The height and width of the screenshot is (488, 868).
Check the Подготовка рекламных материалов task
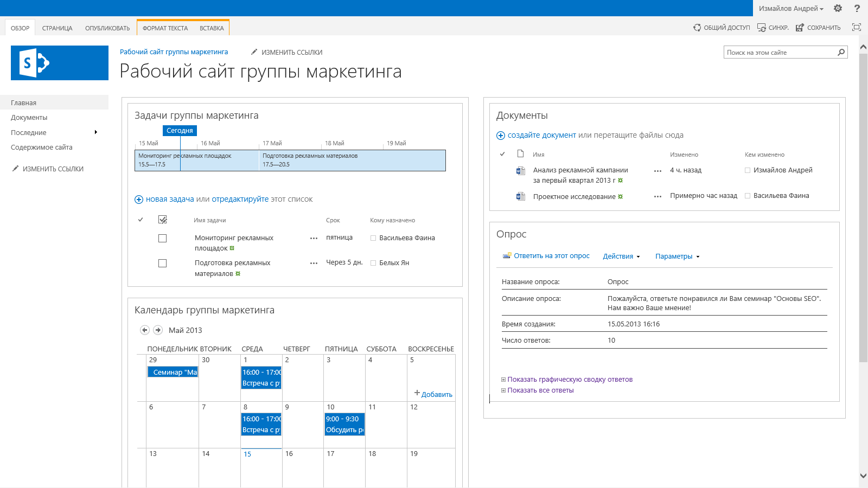162,264
